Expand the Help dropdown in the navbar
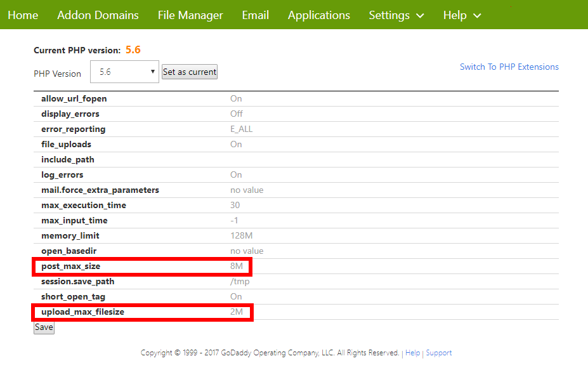588x375 pixels. coord(462,15)
